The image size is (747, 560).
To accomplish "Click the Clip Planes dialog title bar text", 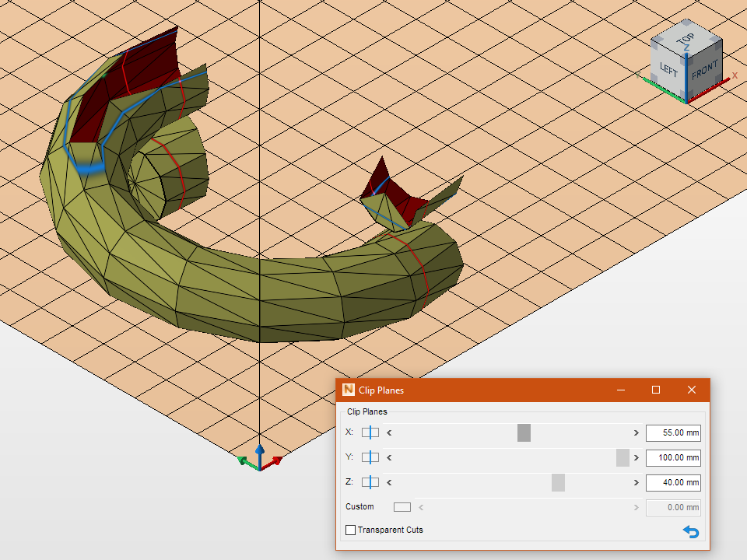I will (381, 390).
